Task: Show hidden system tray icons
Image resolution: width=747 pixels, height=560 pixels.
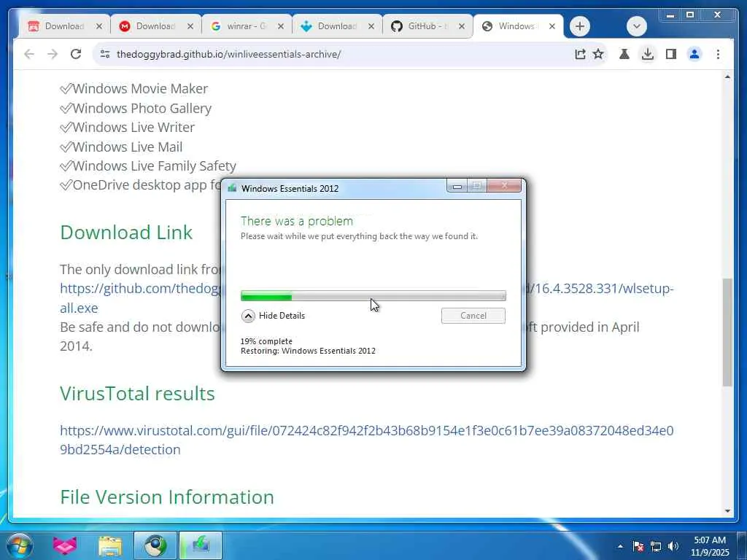Action: [620, 547]
